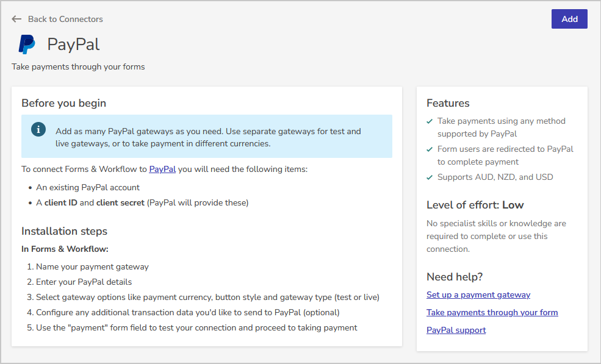This screenshot has height=364, width=601.
Task: Click the 'Level of effort: Low' heading
Action: pyautogui.click(x=475, y=205)
